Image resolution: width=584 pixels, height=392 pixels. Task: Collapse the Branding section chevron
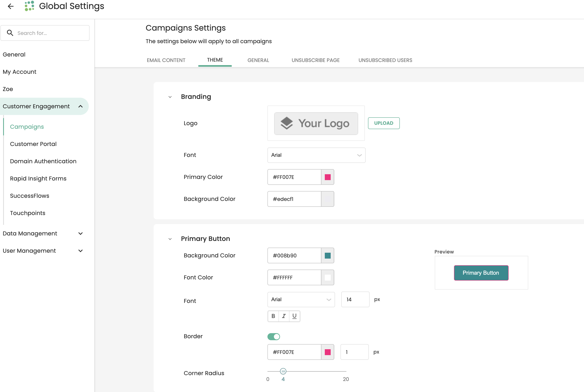170,97
